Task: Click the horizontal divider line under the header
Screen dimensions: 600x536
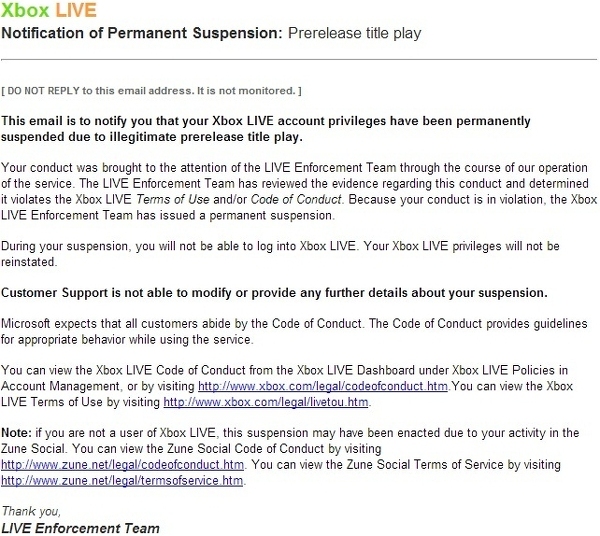Action: coord(298,61)
